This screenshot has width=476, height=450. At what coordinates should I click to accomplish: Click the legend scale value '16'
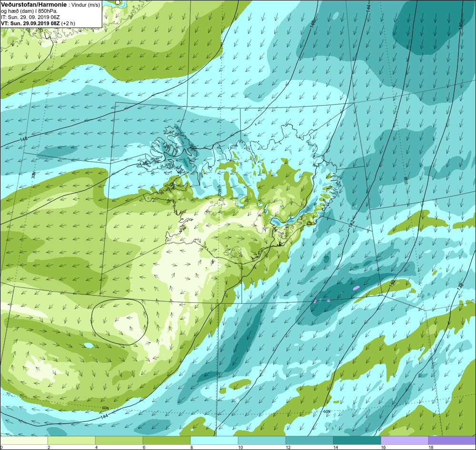(383, 447)
